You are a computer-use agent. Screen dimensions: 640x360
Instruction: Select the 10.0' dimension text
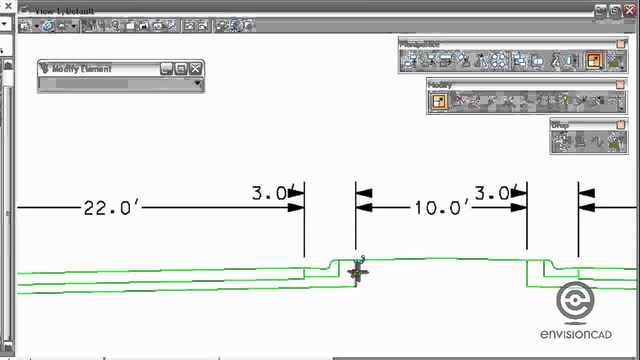click(x=442, y=208)
